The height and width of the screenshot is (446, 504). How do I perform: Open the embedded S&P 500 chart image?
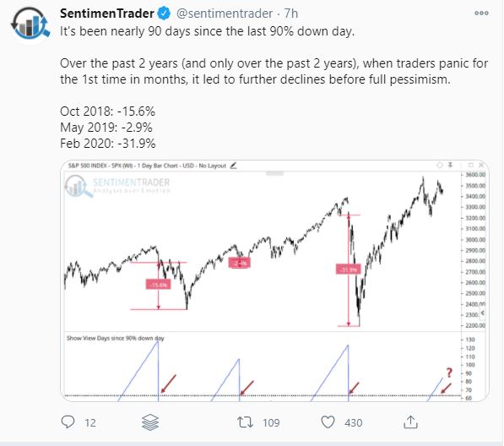(275, 280)
